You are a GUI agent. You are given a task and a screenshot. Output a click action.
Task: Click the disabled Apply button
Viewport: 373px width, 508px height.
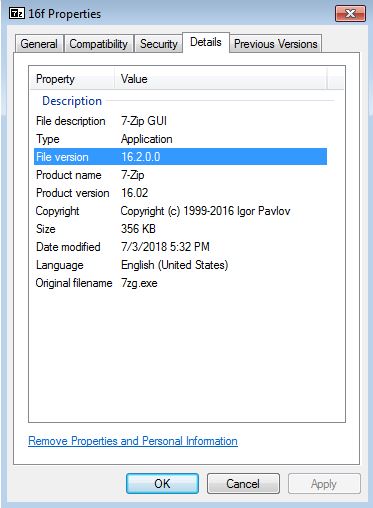(x=324, y=483)
